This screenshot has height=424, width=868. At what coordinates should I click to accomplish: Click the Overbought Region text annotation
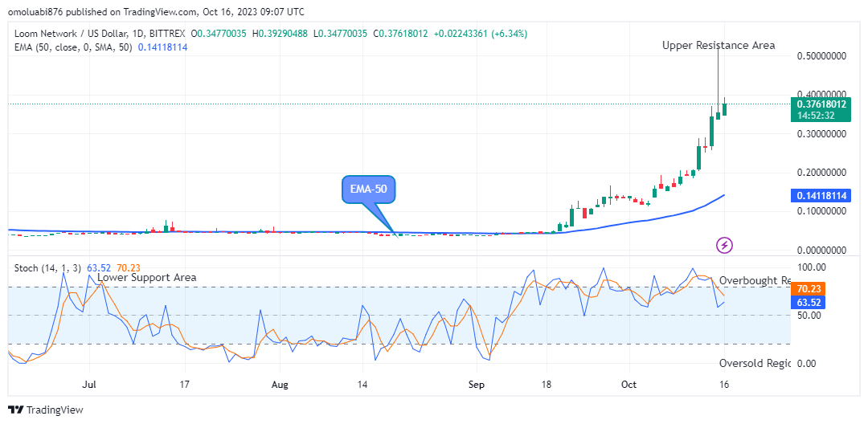click(755, 280)
